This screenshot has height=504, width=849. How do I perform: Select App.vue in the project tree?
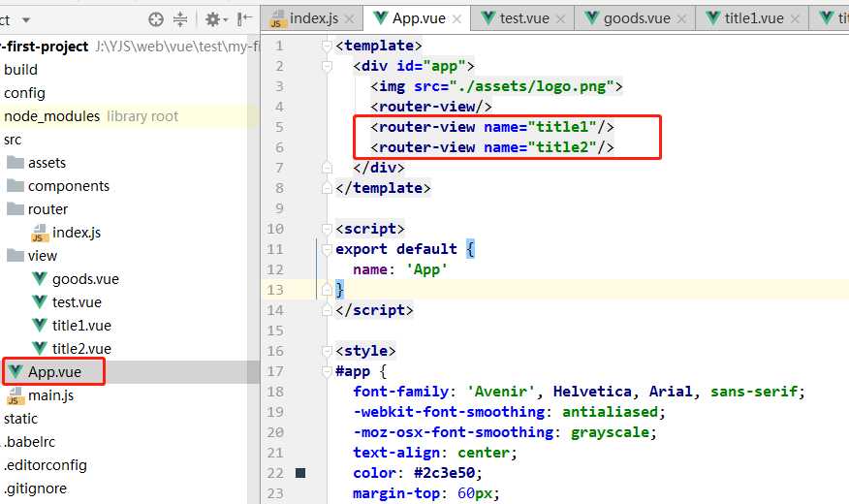(x=54, y=372)
